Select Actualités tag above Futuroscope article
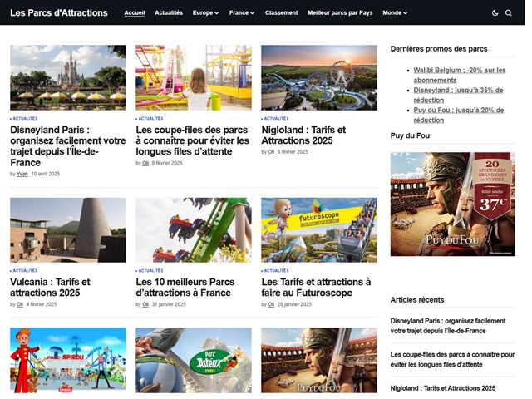 coord(275,270)
